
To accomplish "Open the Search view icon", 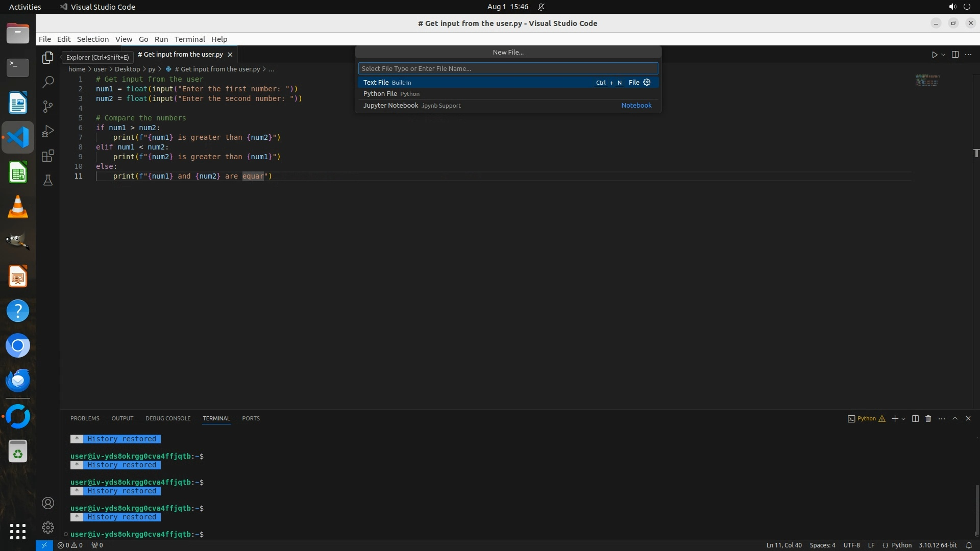I will click(47, 82).
